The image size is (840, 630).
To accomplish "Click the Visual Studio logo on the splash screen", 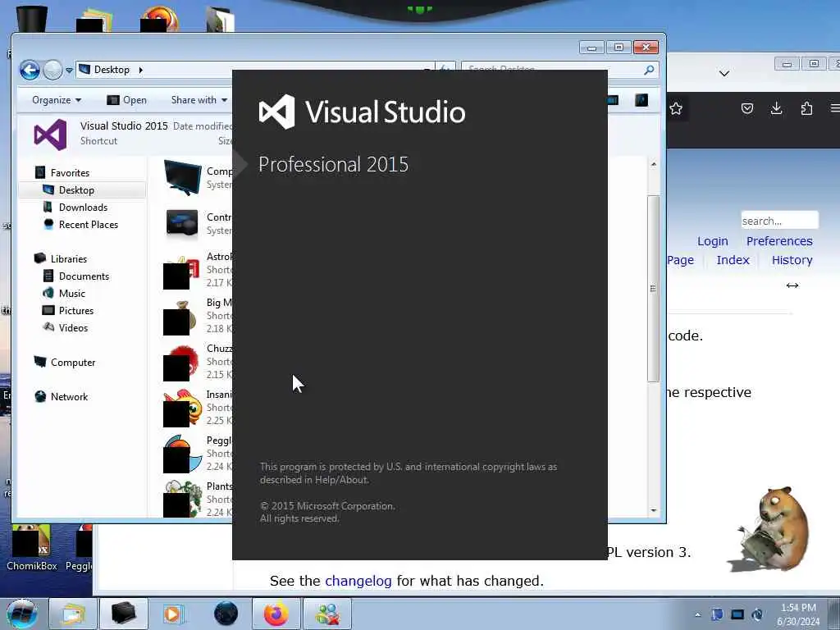I will click(x=276, y=112).
